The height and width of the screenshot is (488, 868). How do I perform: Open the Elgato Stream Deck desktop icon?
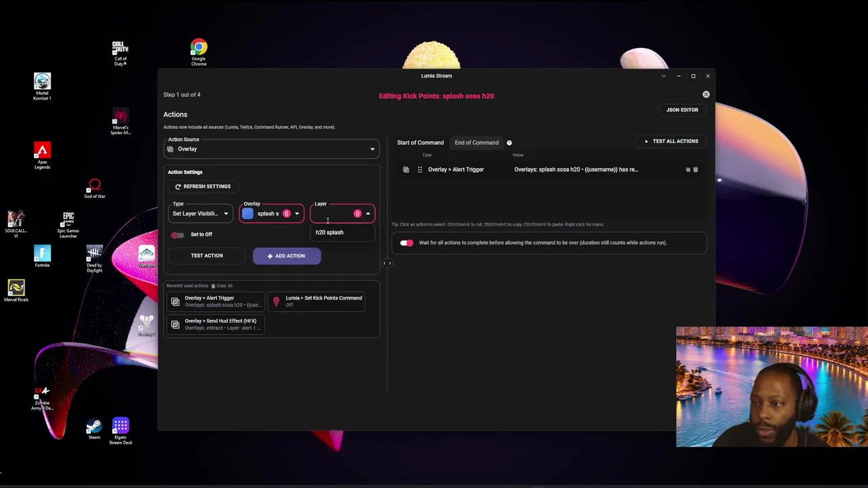(120, 431)
